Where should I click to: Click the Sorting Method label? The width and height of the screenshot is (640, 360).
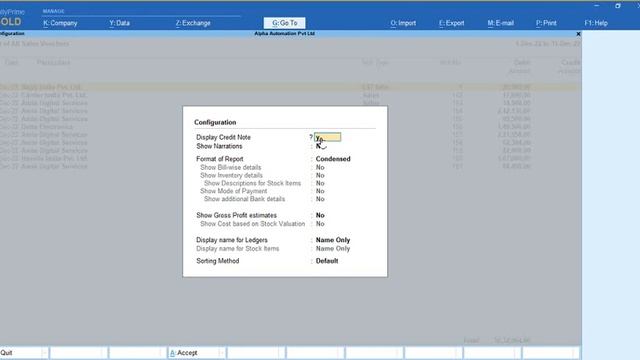point(218,261)
